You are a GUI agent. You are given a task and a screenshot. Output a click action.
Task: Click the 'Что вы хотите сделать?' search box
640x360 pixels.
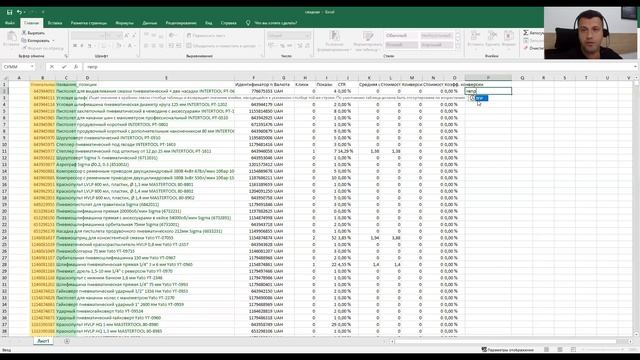pos(276,23)
